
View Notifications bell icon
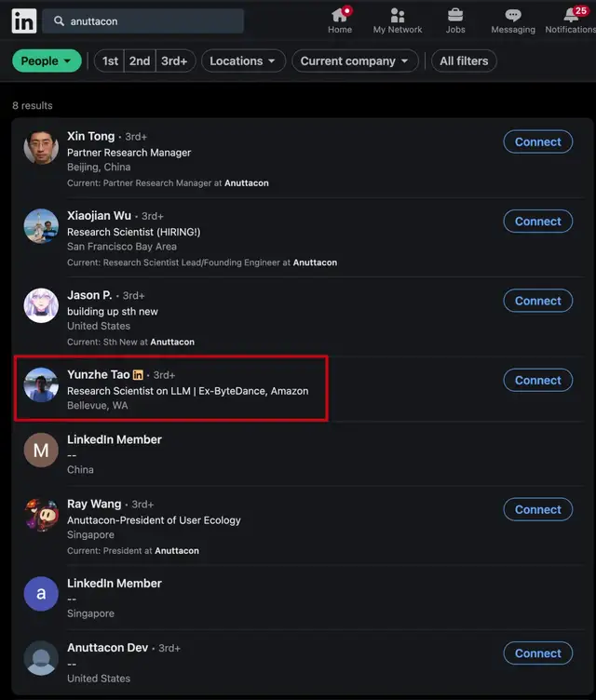571,15
